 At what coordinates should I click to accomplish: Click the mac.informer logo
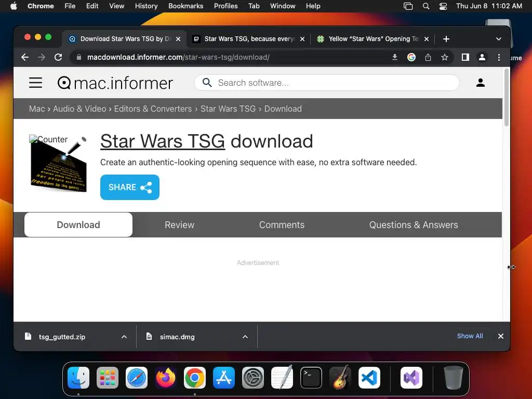[x=115, y=83]
